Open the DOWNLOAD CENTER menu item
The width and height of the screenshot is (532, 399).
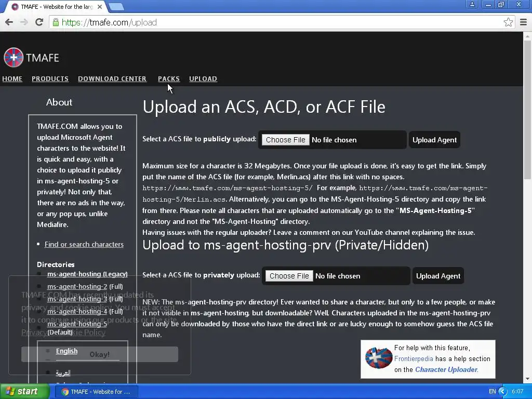click(x=112, y=79)
